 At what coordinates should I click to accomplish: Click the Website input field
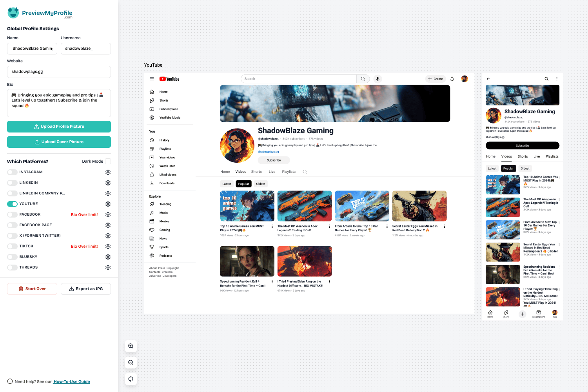pyautogui.click(x=59, y=72)
